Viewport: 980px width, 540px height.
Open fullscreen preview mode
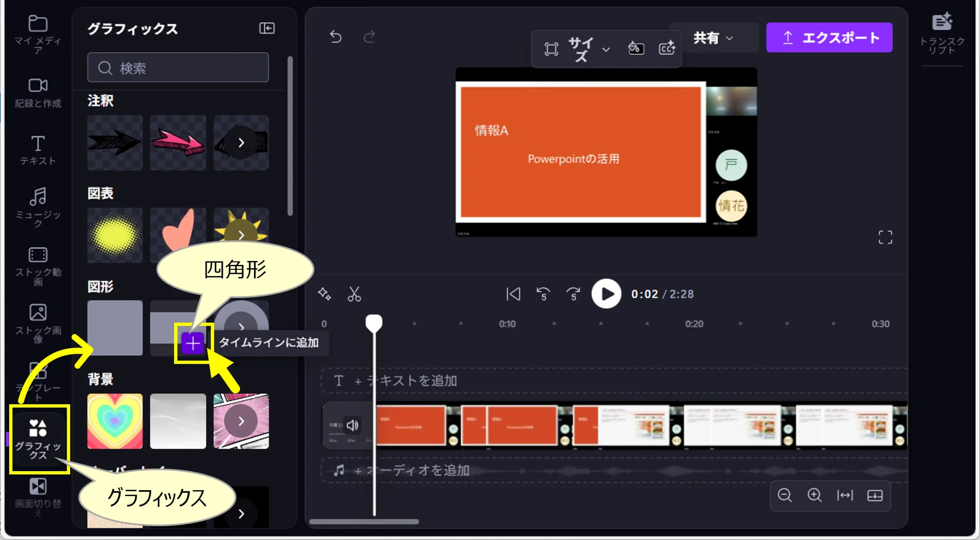(885, 237)
